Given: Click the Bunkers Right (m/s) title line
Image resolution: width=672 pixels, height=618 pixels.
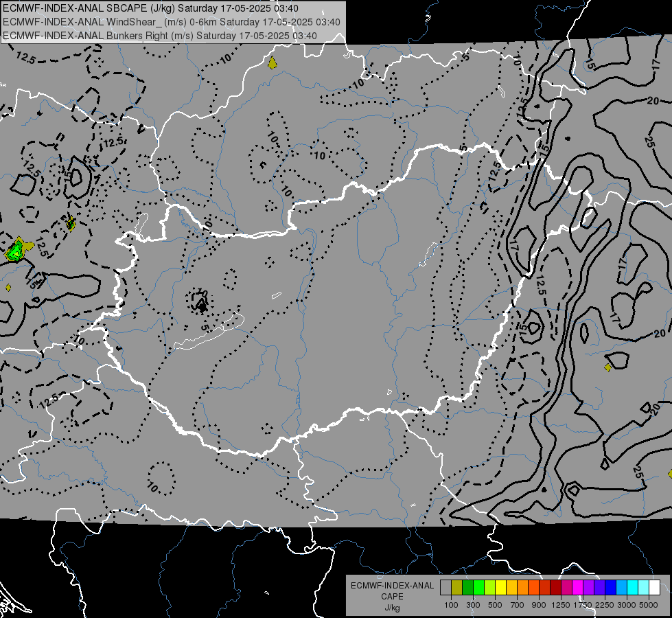Looking at the screenshot, I should click(160, 36).
